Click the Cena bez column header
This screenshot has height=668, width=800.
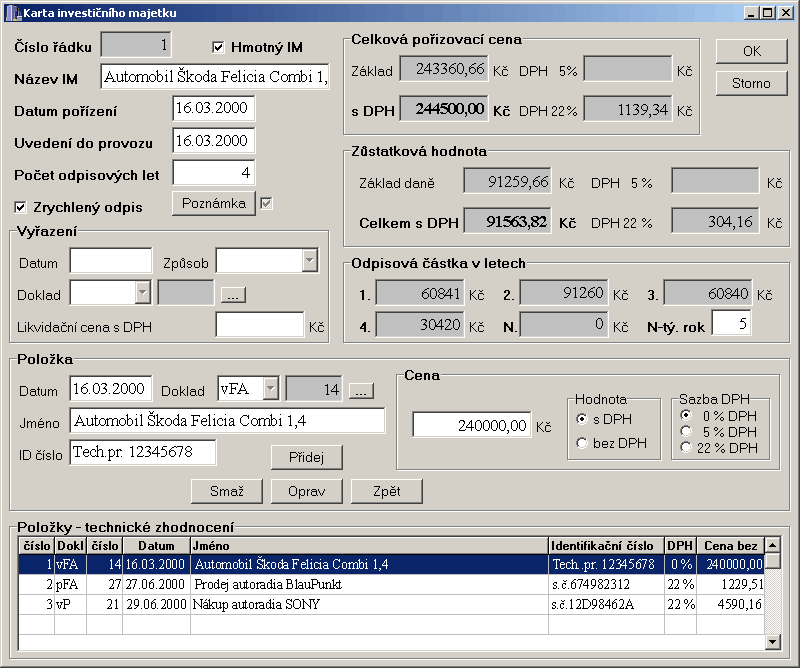tap(731, 546)
